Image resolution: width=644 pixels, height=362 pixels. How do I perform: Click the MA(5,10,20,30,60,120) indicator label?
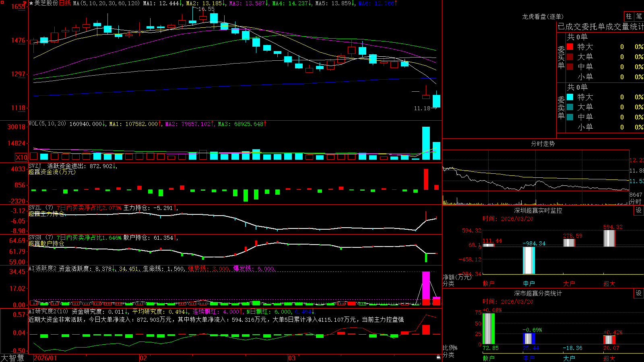pos(106,3)
